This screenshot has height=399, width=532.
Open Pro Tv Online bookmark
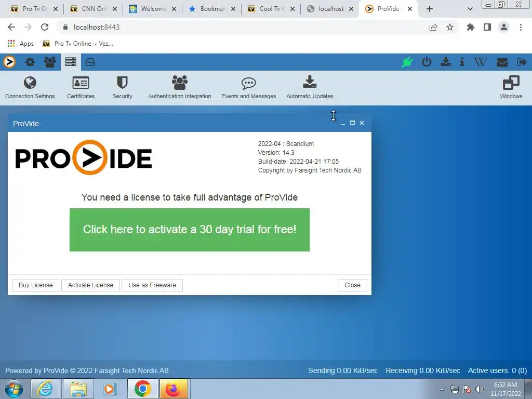pos(78,44)
